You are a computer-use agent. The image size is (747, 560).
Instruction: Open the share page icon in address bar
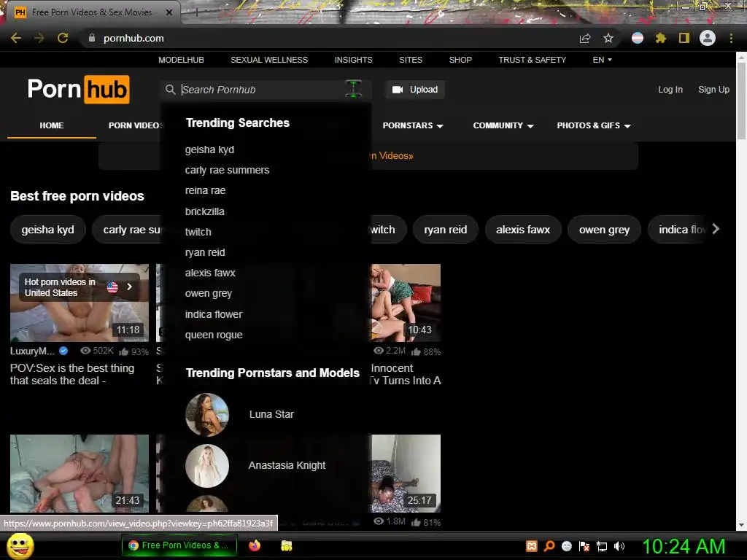point(585,38)
